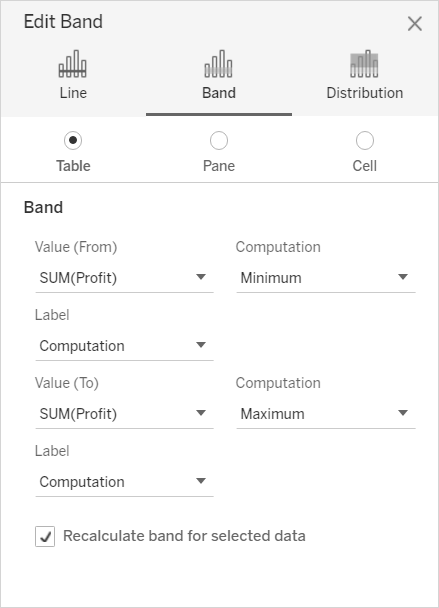Image resolution: width=439 pixels, height=608 pixels.
Task: Choose the Cell scope radio button
Action: (x=365, y=140)
